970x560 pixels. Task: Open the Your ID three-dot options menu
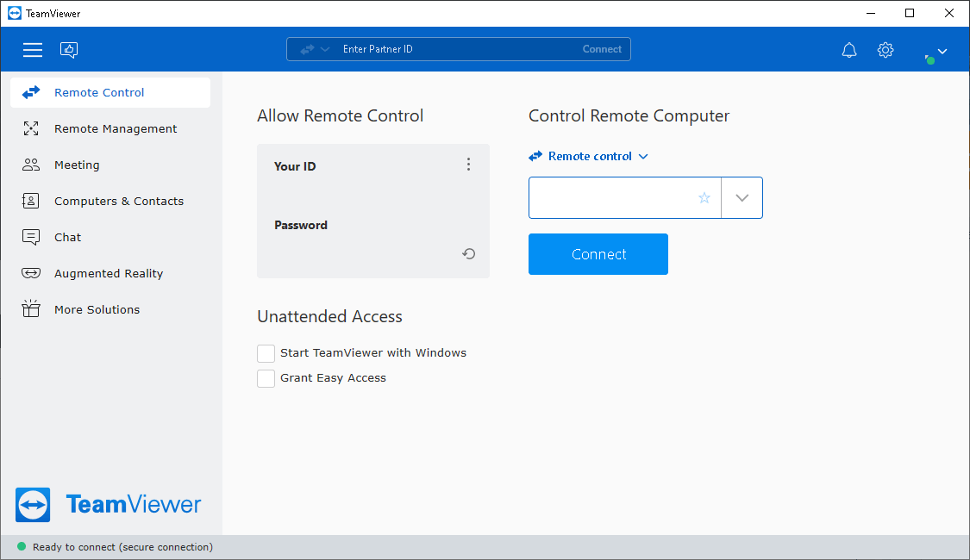(468, 164)
